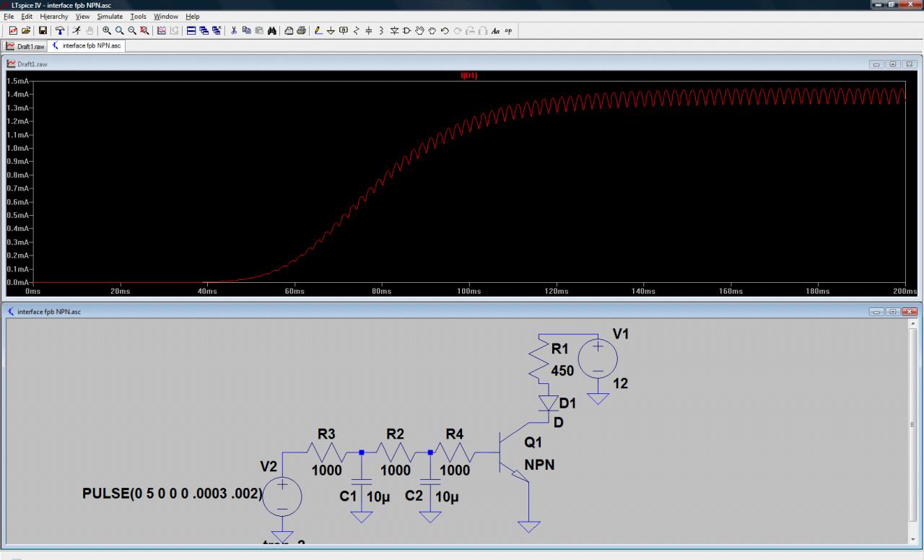Click the zoom in magnifier icon

107,30
